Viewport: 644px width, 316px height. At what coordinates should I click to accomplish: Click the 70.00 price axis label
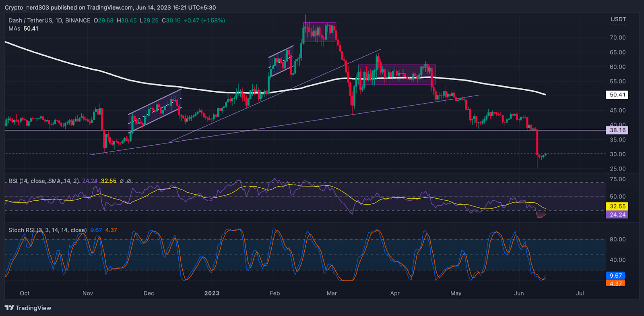[x=617, y=37]
